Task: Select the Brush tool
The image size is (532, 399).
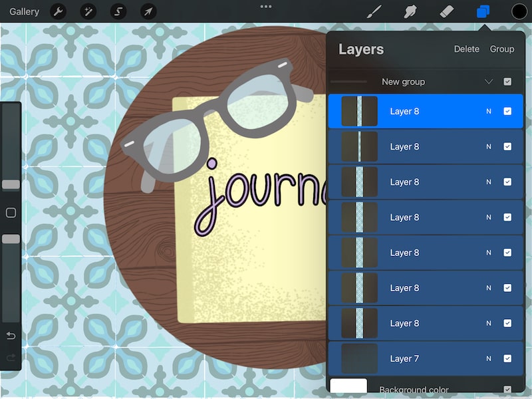Action: (374, 11)
